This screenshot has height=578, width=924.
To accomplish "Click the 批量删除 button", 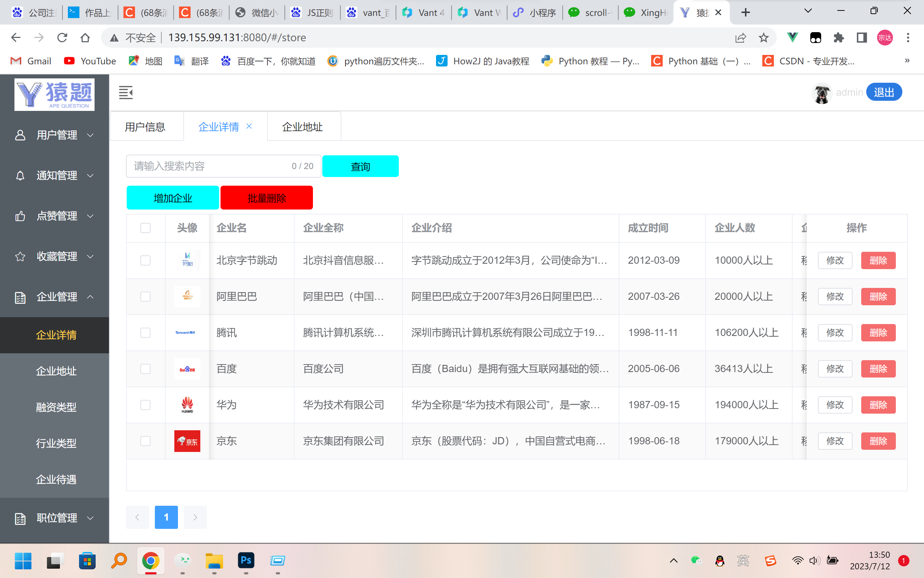I will coord(266,198).
